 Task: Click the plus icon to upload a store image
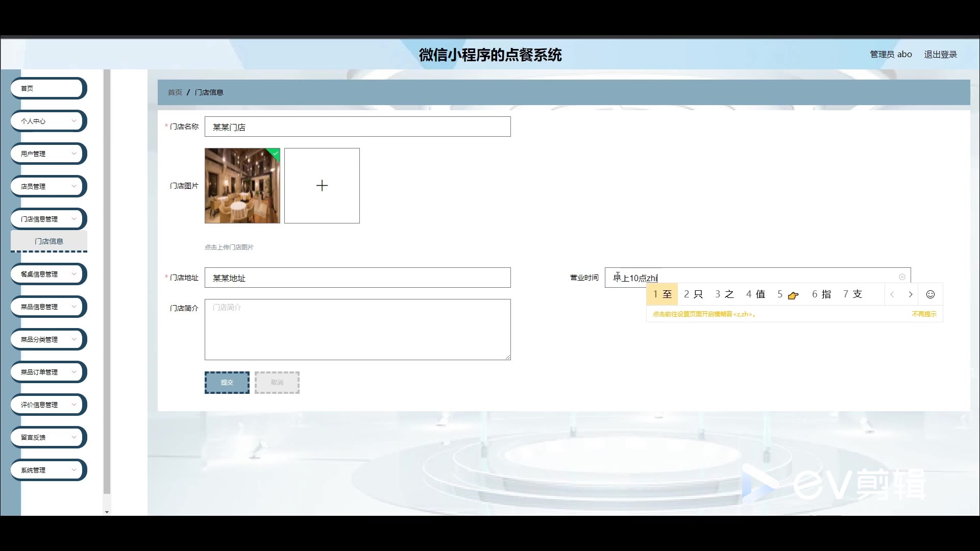pyautogui.click(x=322, y=186)
